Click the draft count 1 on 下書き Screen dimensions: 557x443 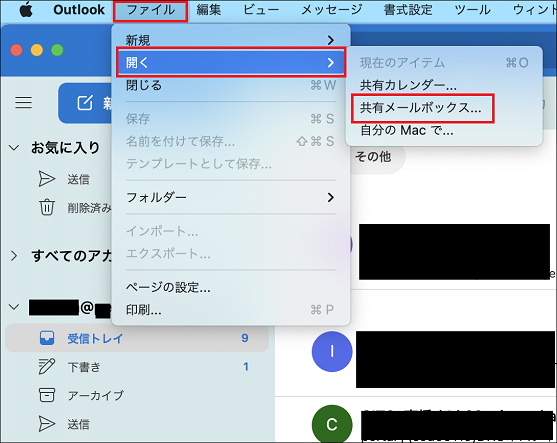click(246, 367)
